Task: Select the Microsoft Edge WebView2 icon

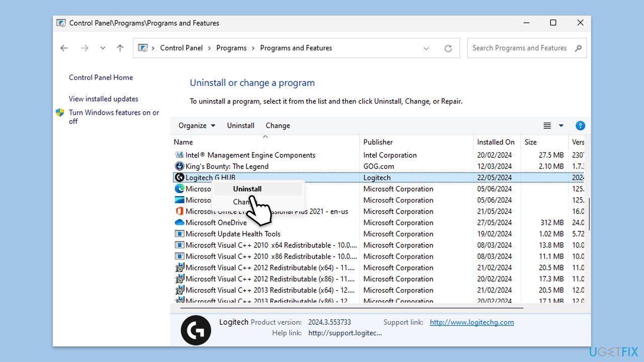Action: [x=179, y=200]
